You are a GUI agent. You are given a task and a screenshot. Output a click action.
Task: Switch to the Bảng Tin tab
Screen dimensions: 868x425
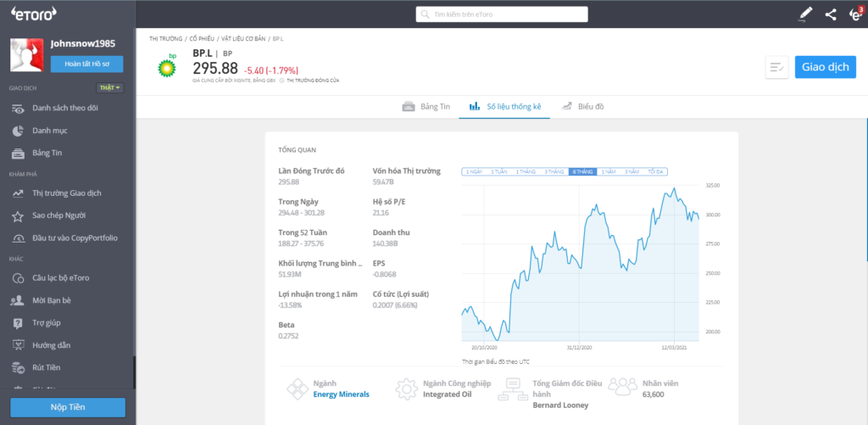coord(426,106)
